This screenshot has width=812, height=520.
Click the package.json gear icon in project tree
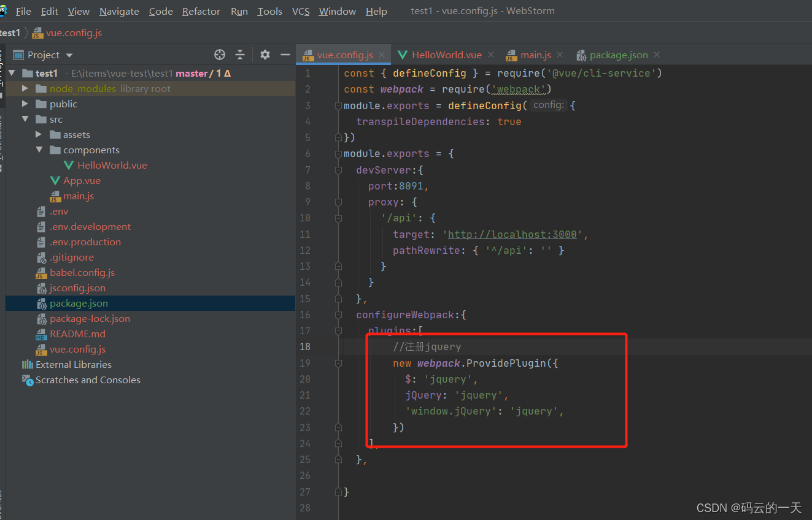42,303
